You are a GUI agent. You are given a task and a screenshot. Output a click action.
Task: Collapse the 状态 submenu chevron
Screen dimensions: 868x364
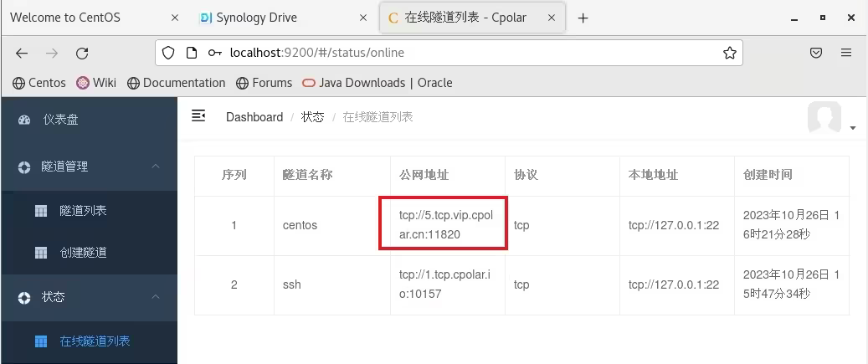pos(157,296)
